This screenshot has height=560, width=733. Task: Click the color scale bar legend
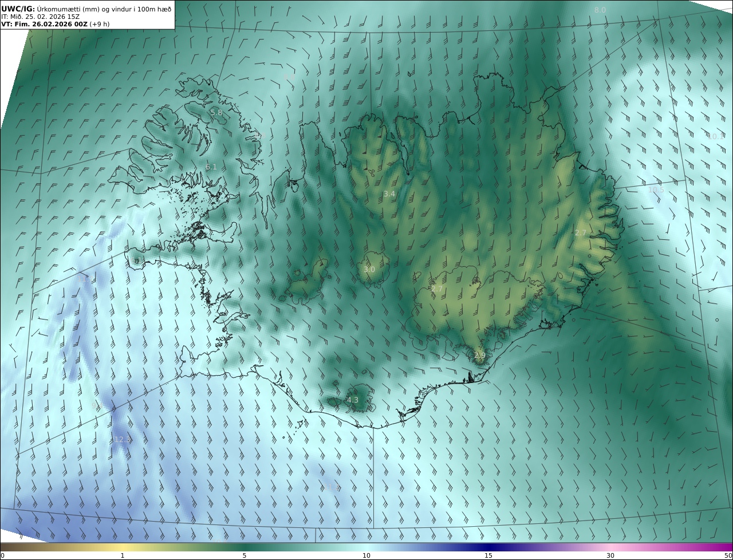(366, 547)
